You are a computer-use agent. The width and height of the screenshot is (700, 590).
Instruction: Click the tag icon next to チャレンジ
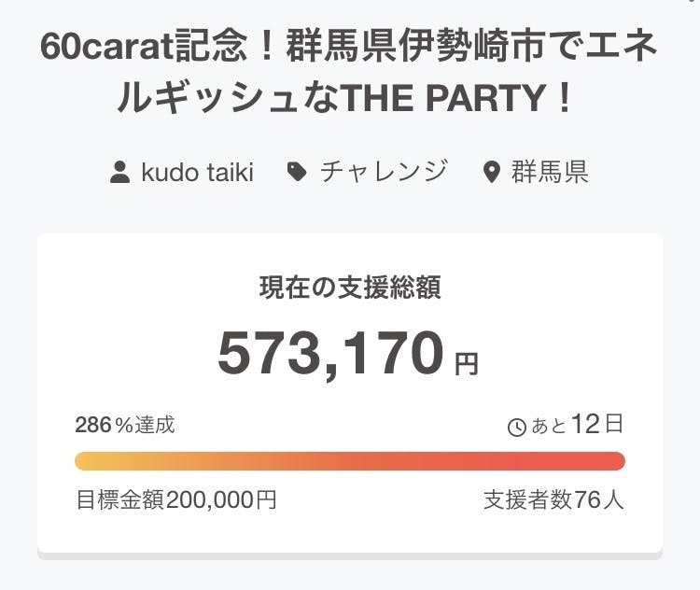[x=297, y=173]
